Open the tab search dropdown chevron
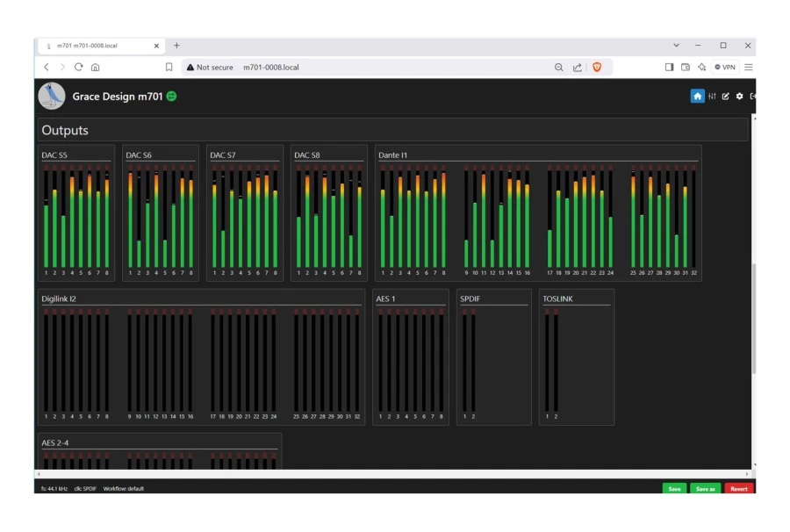 pos(676,46)
